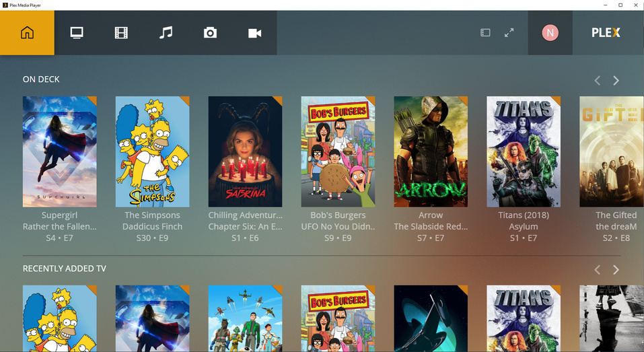This screenshot has height=352, width=644.
Task: Click the RECENTLY ADDED TV heading
Action: pos(65,269)
